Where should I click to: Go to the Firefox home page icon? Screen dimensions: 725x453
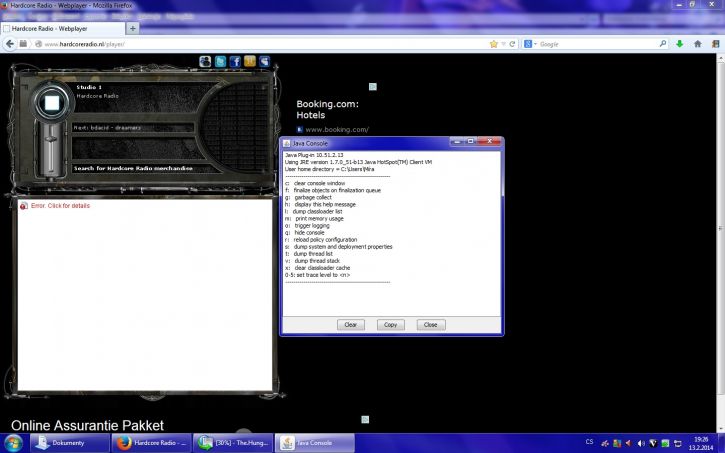(698, 44)
